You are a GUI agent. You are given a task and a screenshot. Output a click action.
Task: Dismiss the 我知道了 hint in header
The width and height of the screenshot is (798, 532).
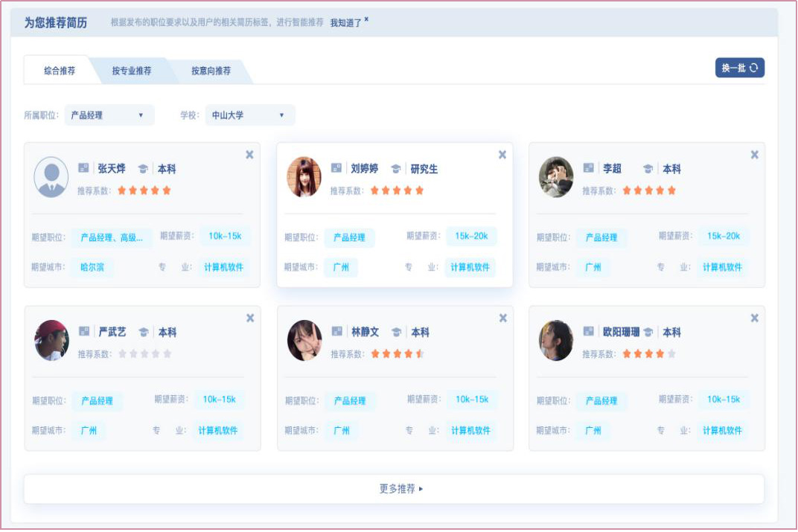(366, 20)
